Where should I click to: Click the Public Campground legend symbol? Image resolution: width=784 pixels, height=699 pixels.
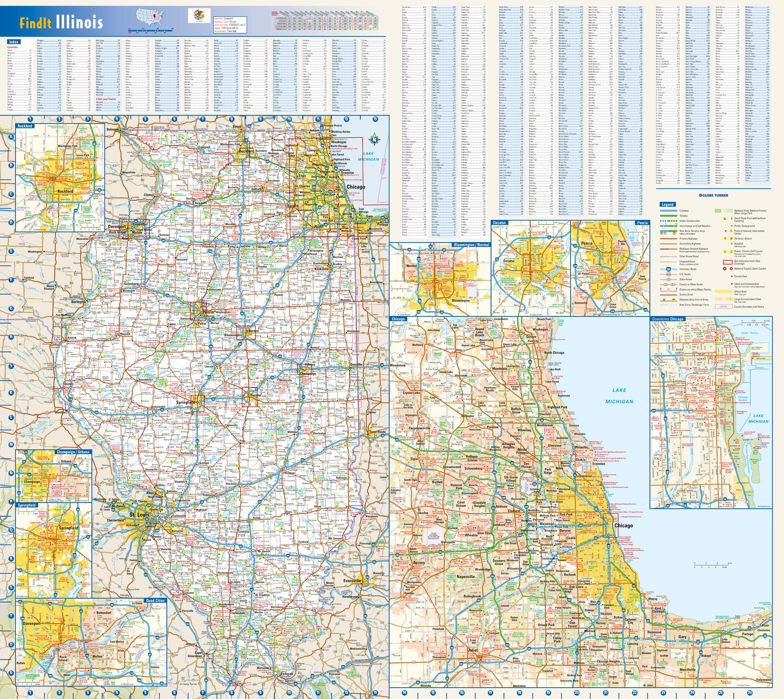click(x=731, y=226)
